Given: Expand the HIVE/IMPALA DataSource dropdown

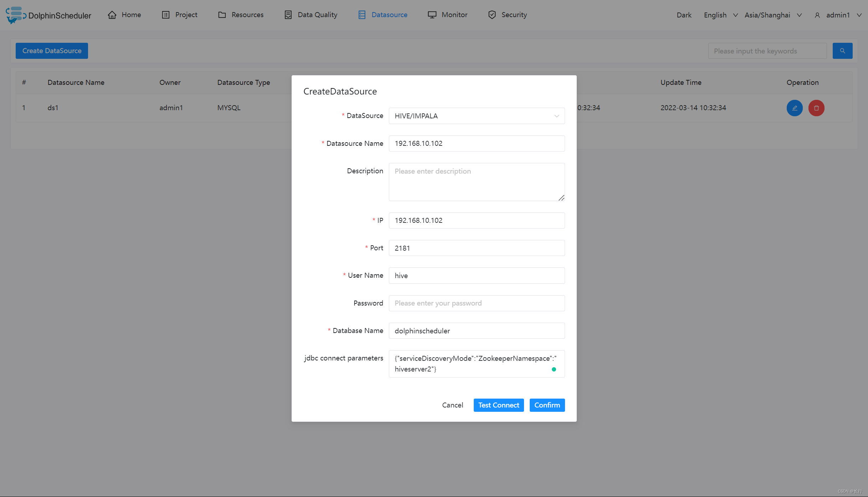Looking at the screenshot, I should click(x=477, y=116).
